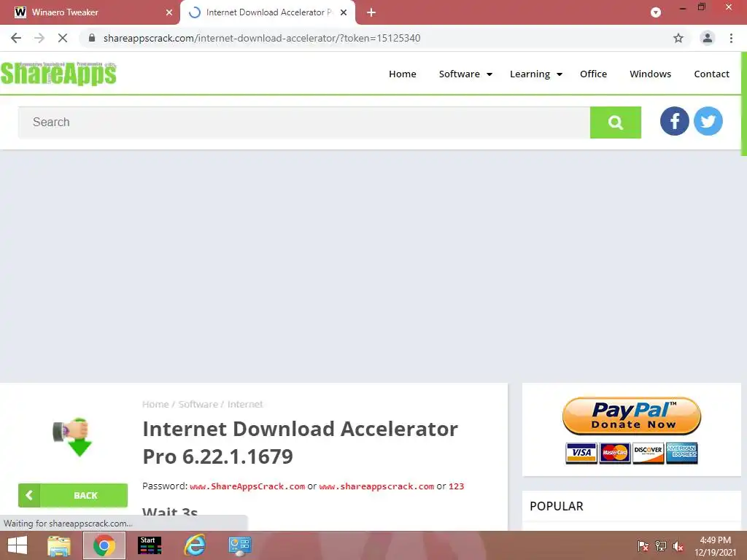Click the Internet breadcrumb link
747x560 pixels.
245,404
